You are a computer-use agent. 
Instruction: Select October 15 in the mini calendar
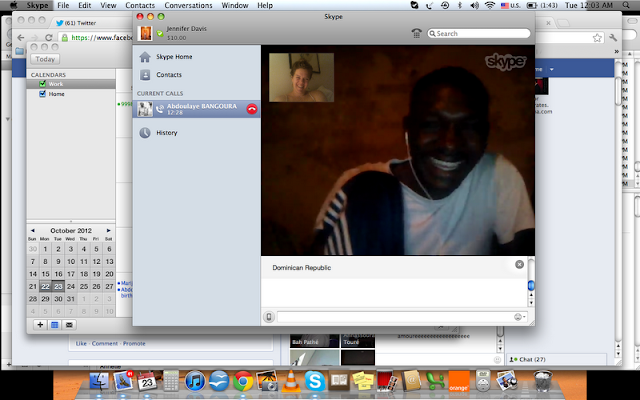45,274
